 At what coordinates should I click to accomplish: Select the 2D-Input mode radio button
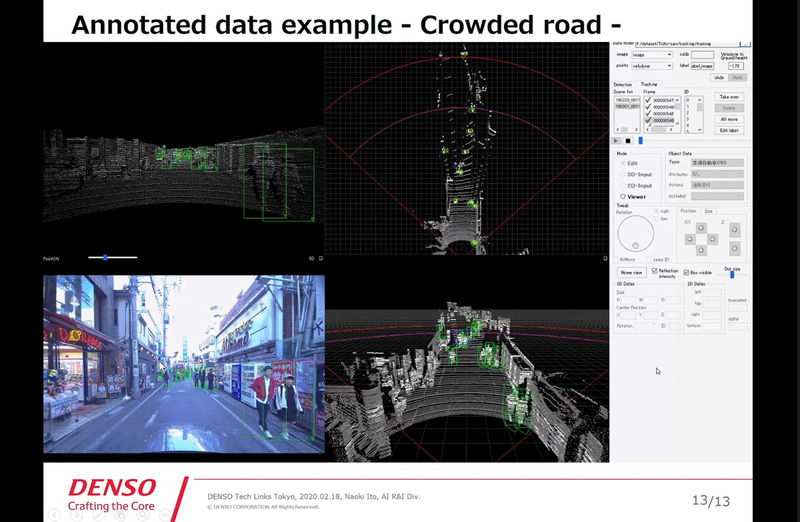623,185
